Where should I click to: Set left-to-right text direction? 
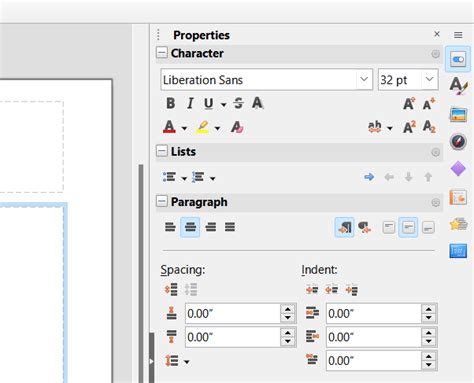[344, 227]
